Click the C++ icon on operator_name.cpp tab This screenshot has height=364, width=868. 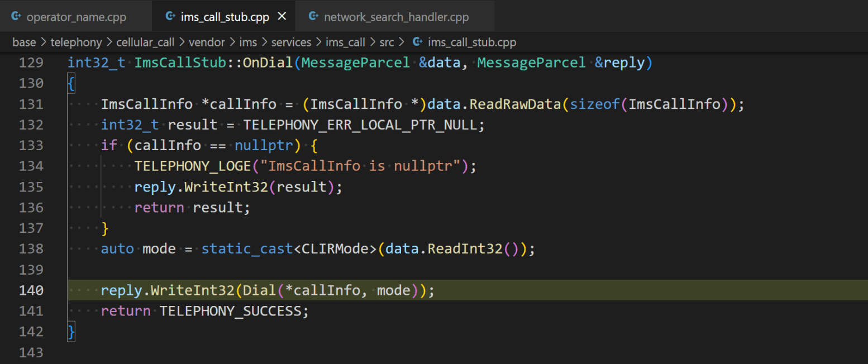point(16,17)
